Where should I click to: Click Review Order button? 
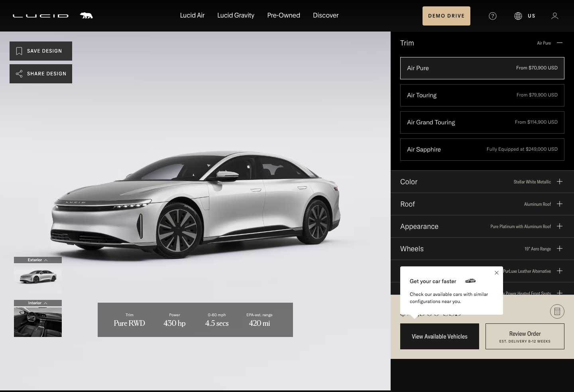[x=525, y=337]
